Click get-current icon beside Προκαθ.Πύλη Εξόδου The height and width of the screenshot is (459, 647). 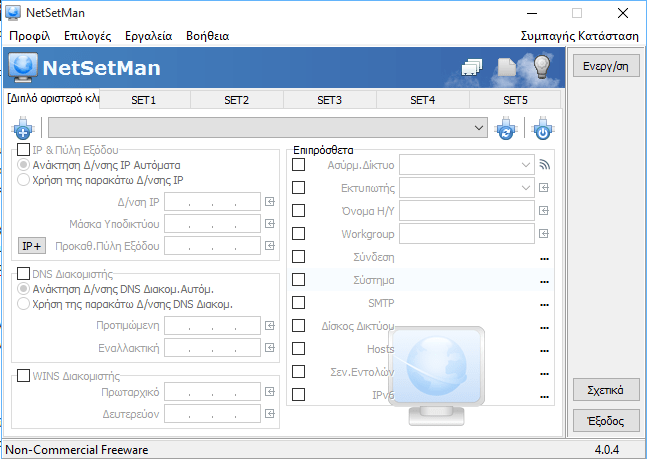[270, 246]
